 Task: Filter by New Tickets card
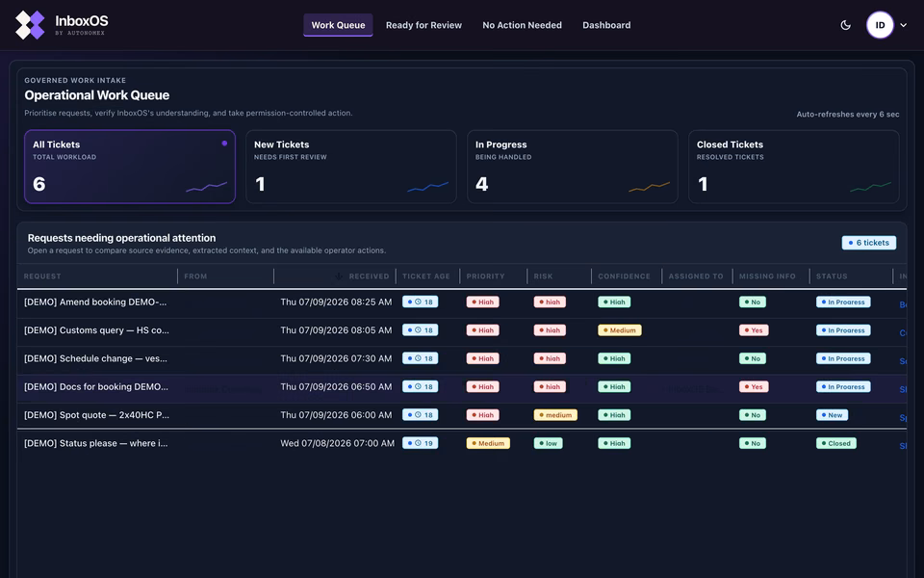coord(351,167)
